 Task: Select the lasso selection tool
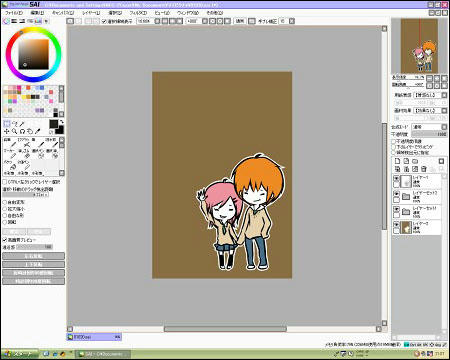[x=15, y=124]
